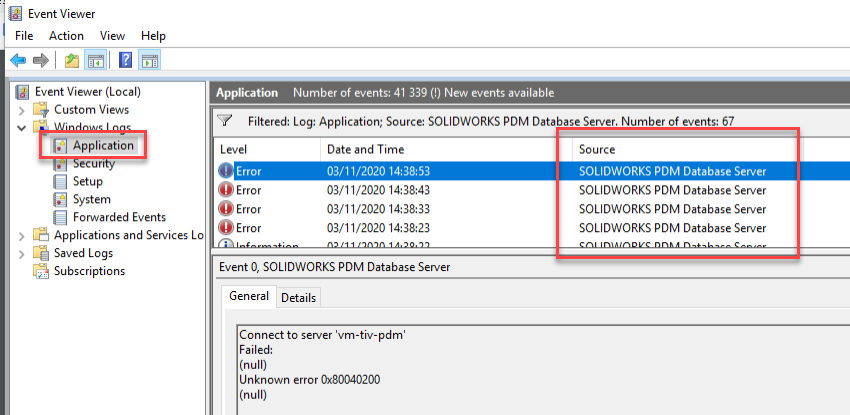The height and width of the screenshot is (415, 850).
Task: Click the date 03/11/2020 14:38:23
Action: point(378,228)
